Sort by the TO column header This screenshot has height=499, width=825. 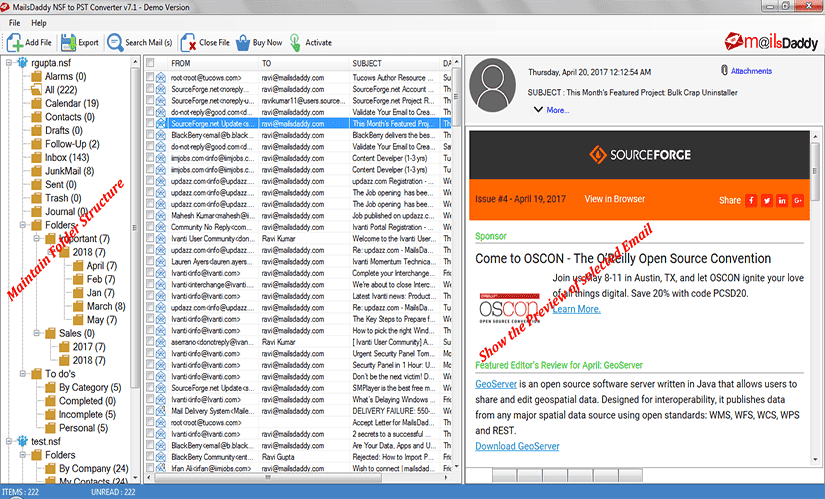click(x=304, y=63)
